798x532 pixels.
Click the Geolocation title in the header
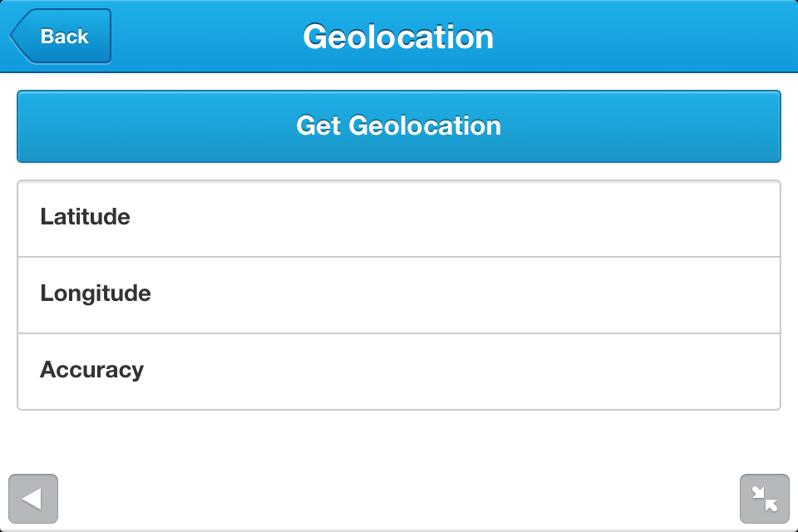[x=398, y=37]
